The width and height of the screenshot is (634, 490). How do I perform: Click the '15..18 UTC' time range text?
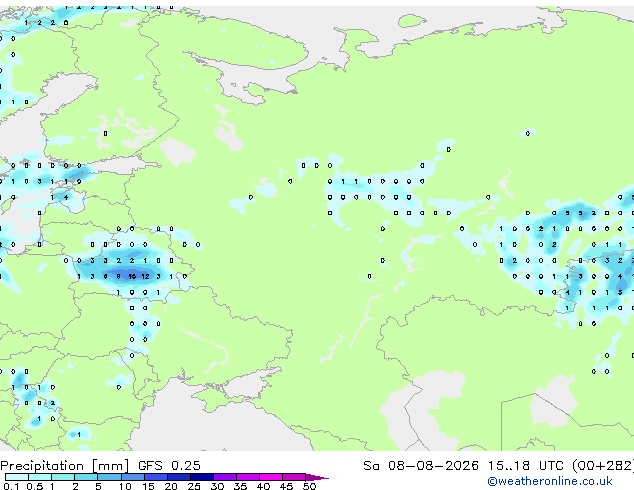[x=525, y=466]
